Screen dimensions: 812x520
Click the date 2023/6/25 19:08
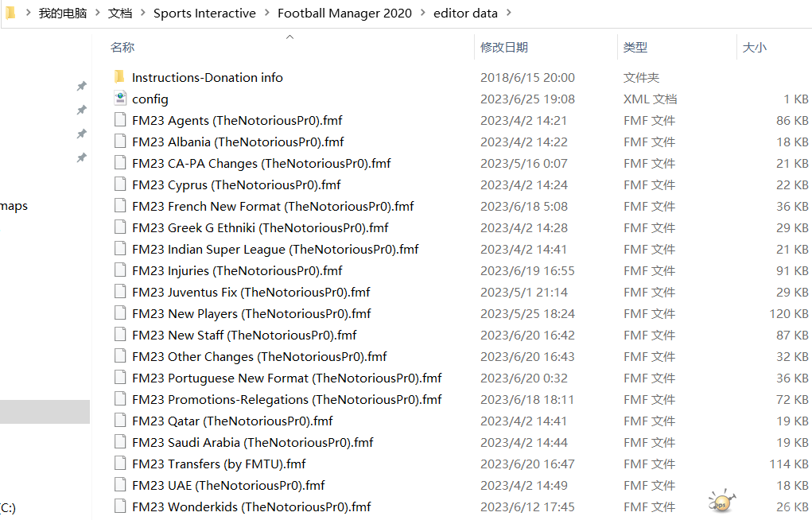pyautogui.click(x=528, y=99)
